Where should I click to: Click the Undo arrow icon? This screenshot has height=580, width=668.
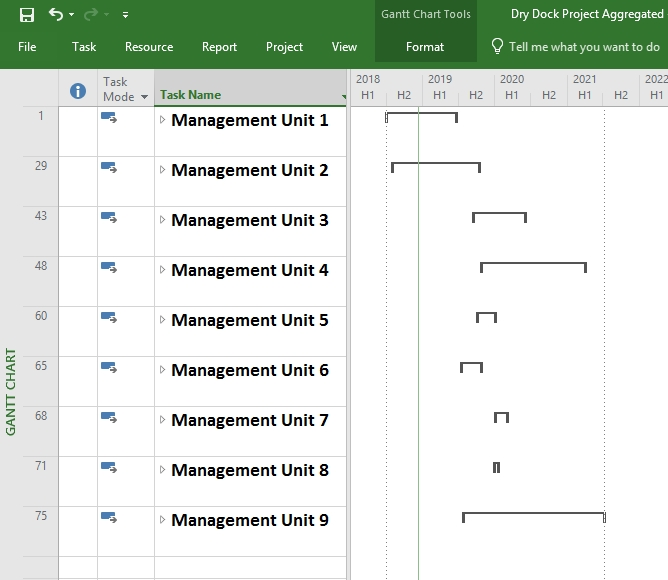(56, 14)
